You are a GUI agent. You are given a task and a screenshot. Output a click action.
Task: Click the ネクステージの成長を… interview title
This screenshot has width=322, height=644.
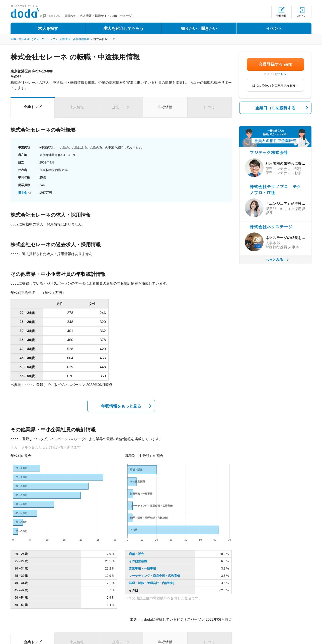(x=285, y=238)
